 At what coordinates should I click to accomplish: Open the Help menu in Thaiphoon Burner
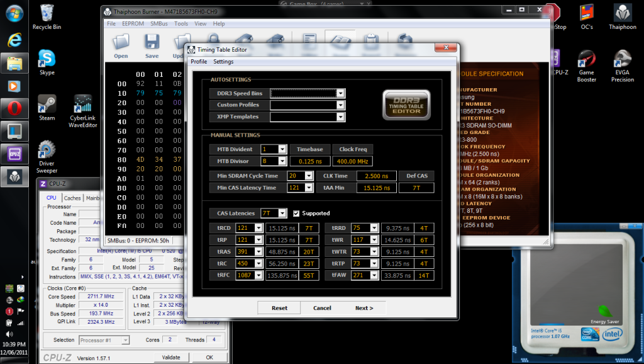(x=219, y=24)
